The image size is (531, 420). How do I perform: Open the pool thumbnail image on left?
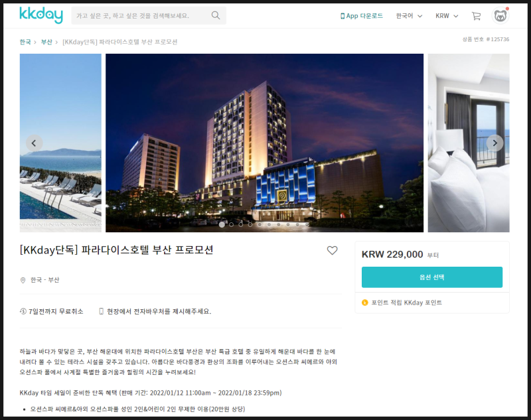[x=60, y=143]
